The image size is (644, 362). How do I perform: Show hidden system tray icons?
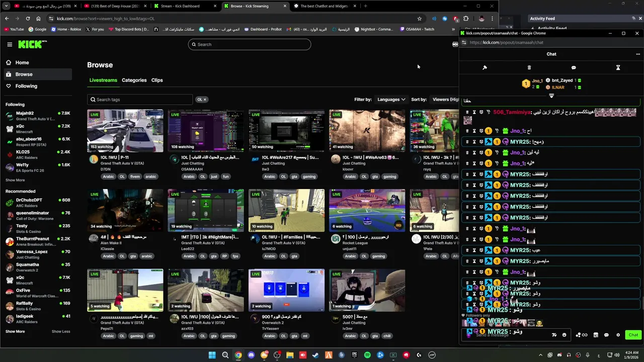pyautogui.click(x=540, y=355)
